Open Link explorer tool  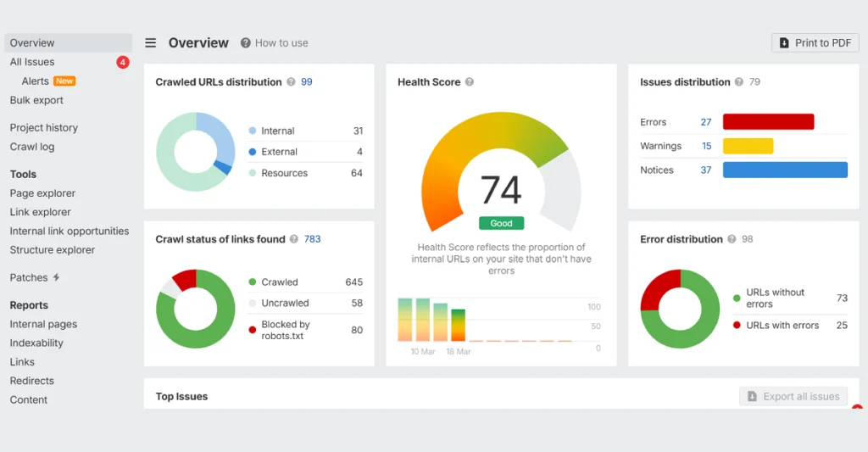click(x=41, y=212)
